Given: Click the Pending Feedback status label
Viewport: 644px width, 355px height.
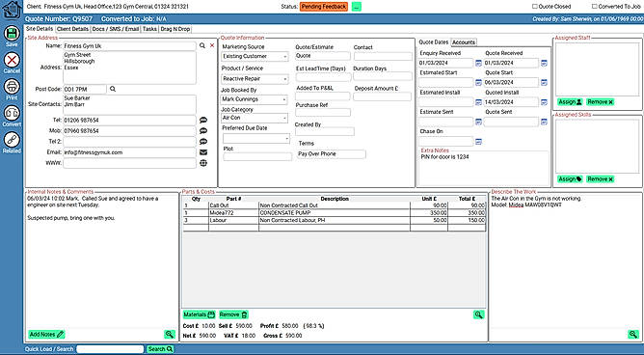Looking at the screenshot, I should coord(324,7).
